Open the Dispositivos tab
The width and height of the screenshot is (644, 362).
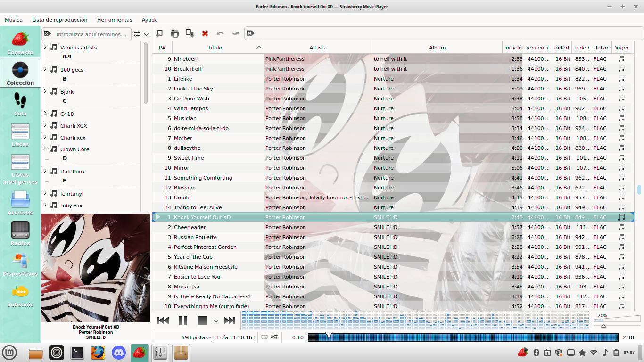point(20,264)
